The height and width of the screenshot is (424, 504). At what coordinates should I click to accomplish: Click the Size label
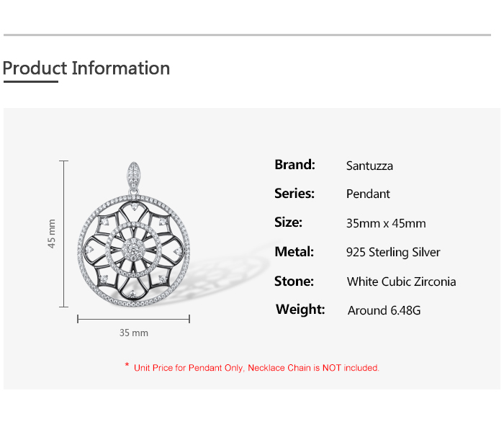click(x=288, y=222)
